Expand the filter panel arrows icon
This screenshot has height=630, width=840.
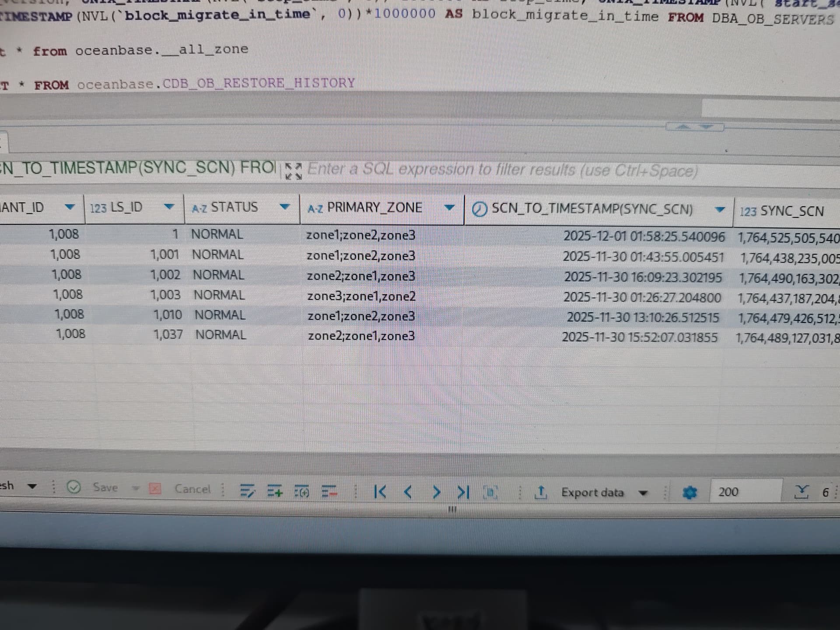(x=293, y=171)
